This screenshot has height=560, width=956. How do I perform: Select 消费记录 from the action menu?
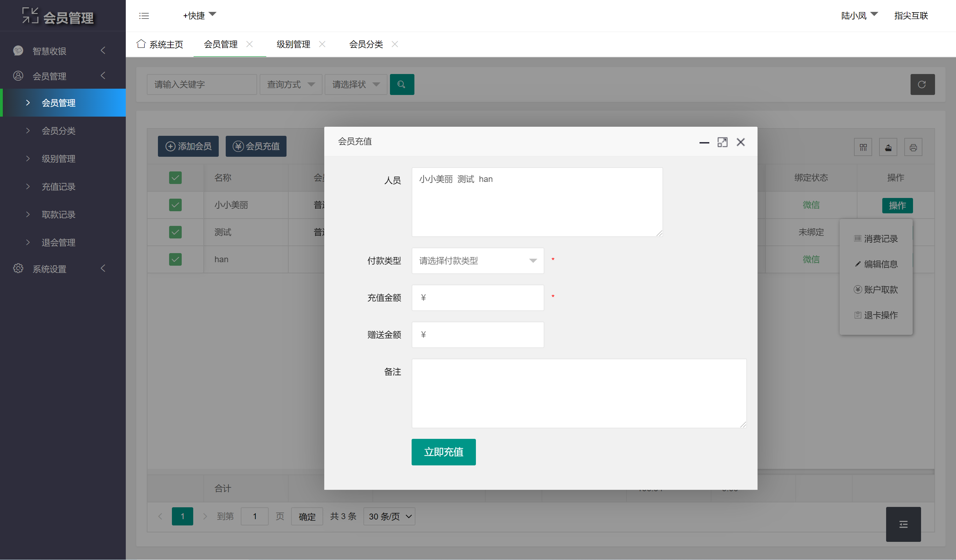point(876,238)
